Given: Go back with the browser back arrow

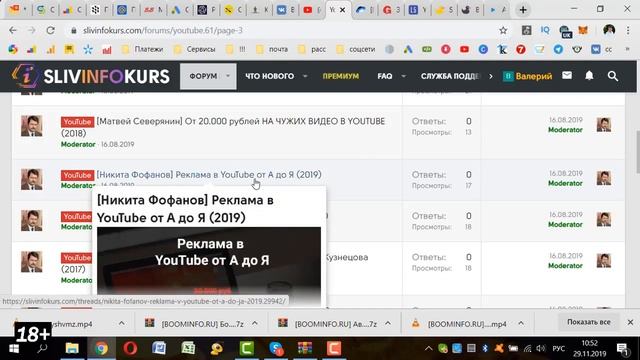Looking at the screenshot, I should coord(13,30).
